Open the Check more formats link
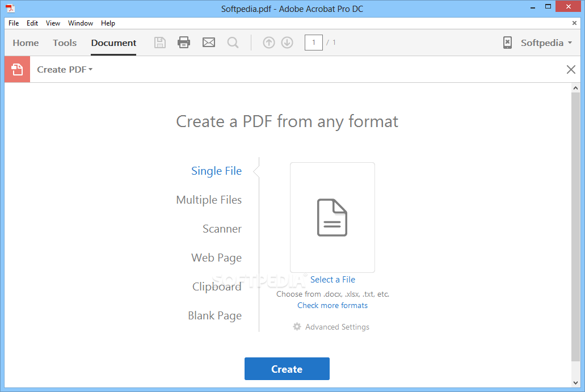 click(333, 305)
